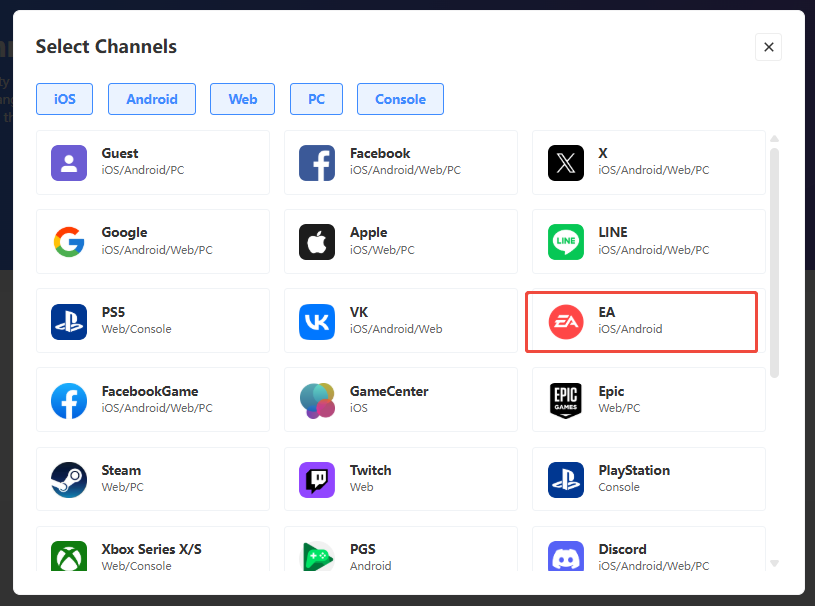Click the 'GameCenter' name text

(389, 391)
